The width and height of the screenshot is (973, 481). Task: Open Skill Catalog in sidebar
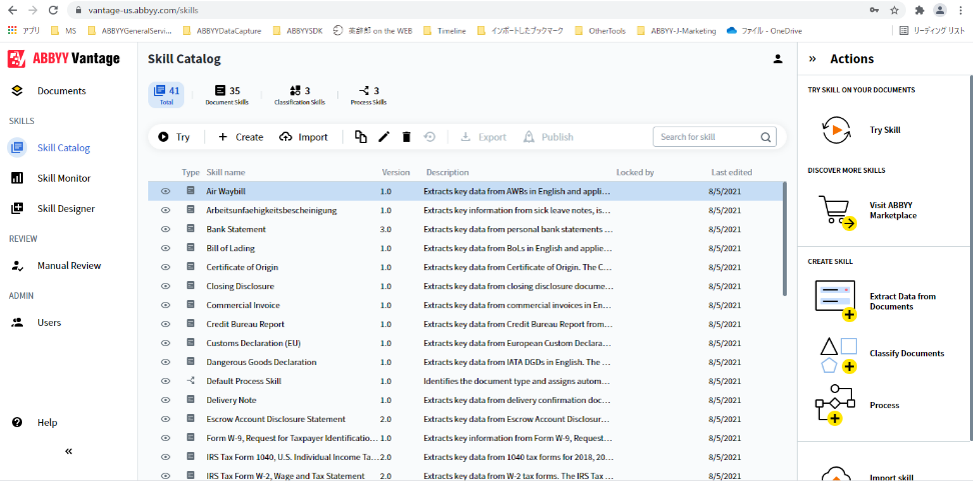63,148
